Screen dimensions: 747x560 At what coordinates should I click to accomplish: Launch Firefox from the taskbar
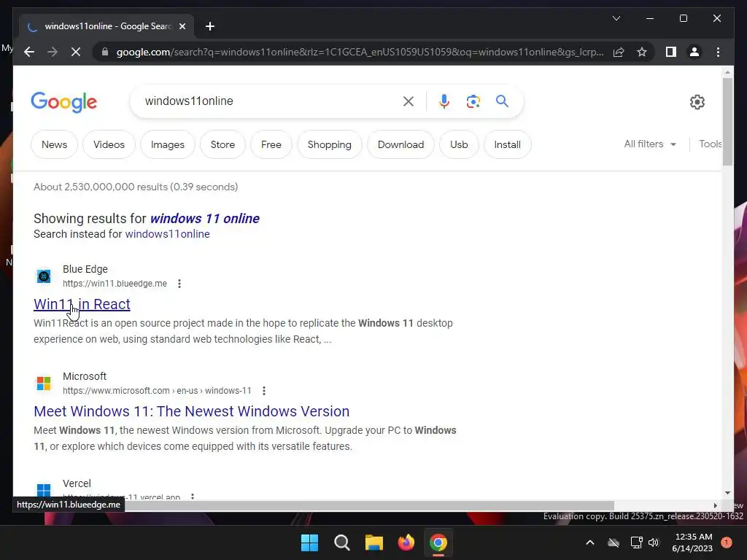406,542
